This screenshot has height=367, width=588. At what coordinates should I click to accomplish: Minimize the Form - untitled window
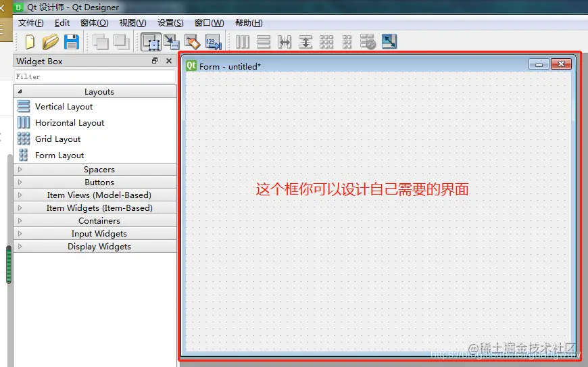[539, 64]
